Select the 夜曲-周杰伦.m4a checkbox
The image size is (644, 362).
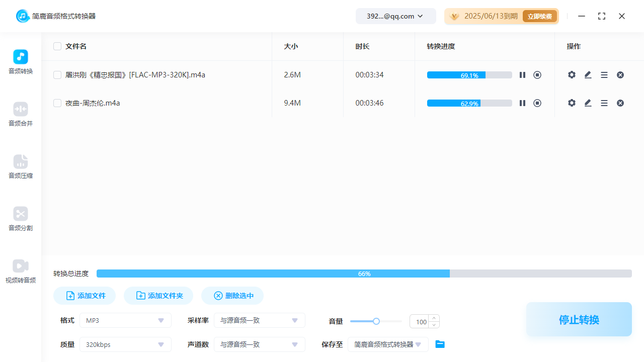57,103
